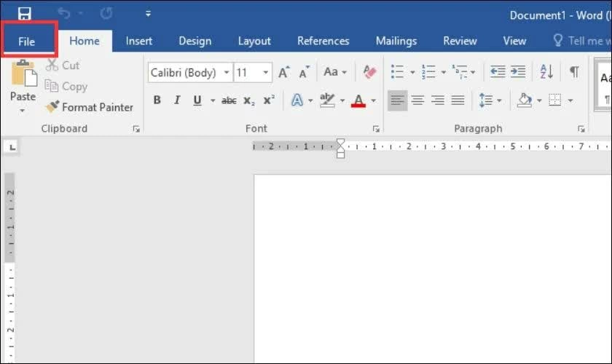Viewport: 612px width, 364px height.
Task: Select Align Right
Action: pyautogui.click(x=438, y=100)
